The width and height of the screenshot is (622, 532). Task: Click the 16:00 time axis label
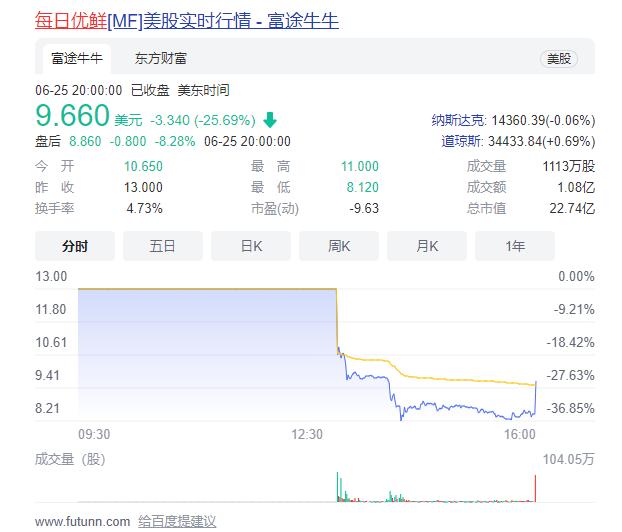coord(520,434)
